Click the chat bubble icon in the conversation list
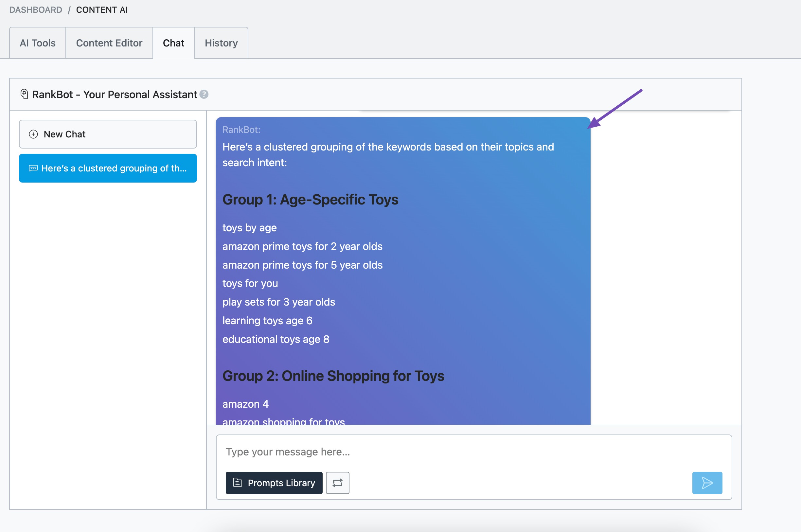The width and height of the screenshot is (801, 532). point(33,168)
